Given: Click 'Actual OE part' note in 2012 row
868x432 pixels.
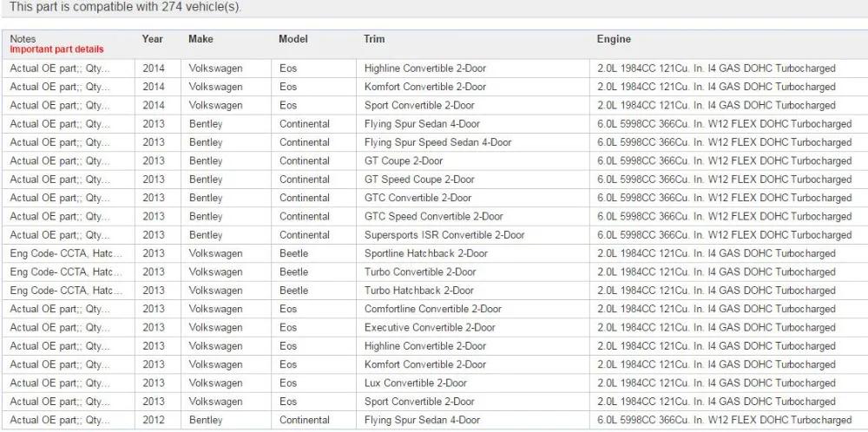Looking at the screenshot, I should pyautogui.click(x=60, y=420).
